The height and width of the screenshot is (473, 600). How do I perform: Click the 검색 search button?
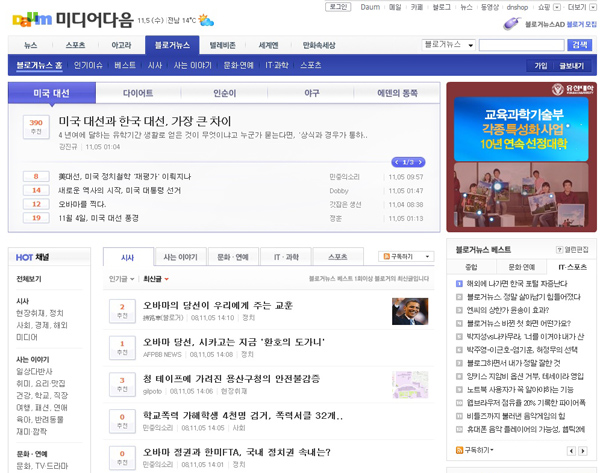pos(579,45)
